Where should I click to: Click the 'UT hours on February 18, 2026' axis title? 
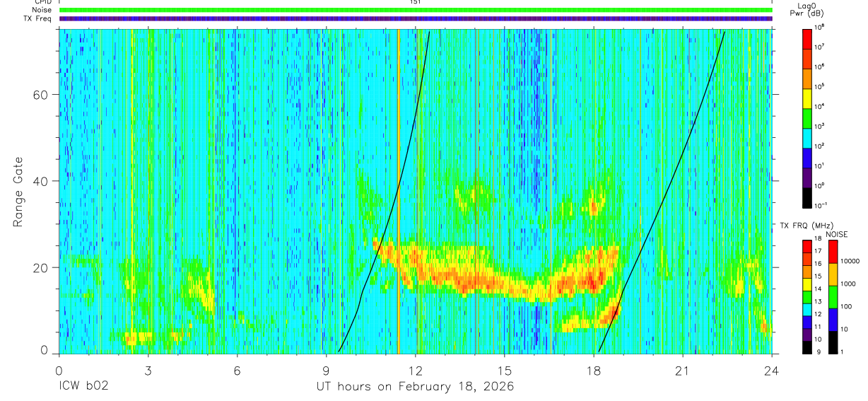pyautogui.click(x=414, y=387)
